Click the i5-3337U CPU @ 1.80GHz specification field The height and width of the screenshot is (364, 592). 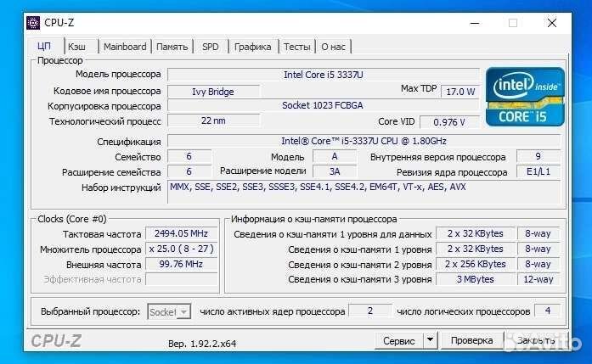coord(364,141)
